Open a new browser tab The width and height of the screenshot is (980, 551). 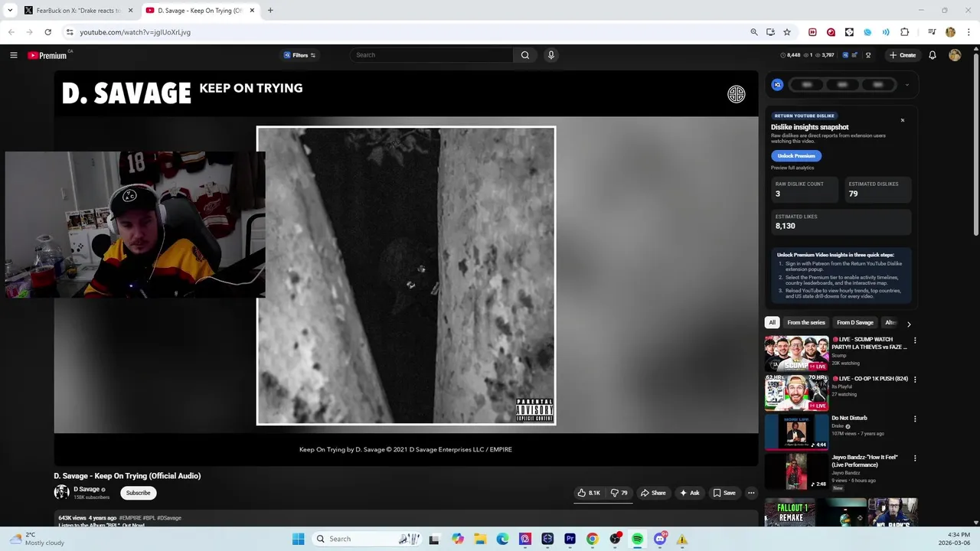(x=270, y=11)
